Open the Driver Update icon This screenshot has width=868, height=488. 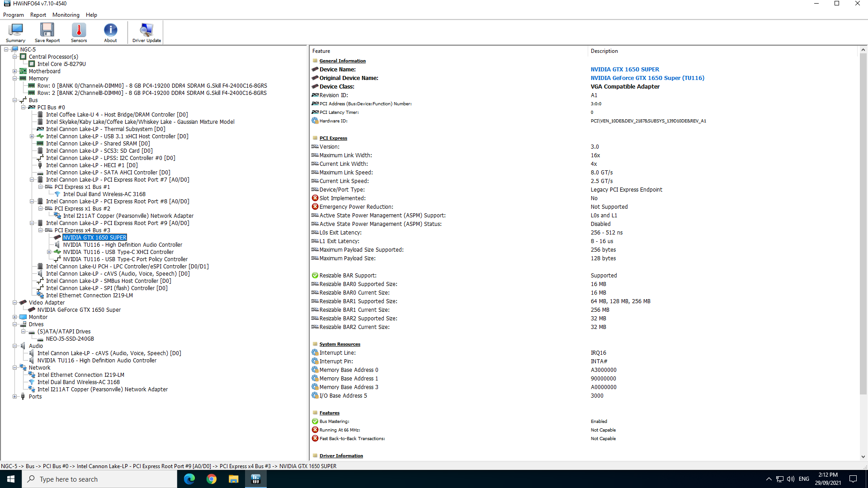[146, 33]
